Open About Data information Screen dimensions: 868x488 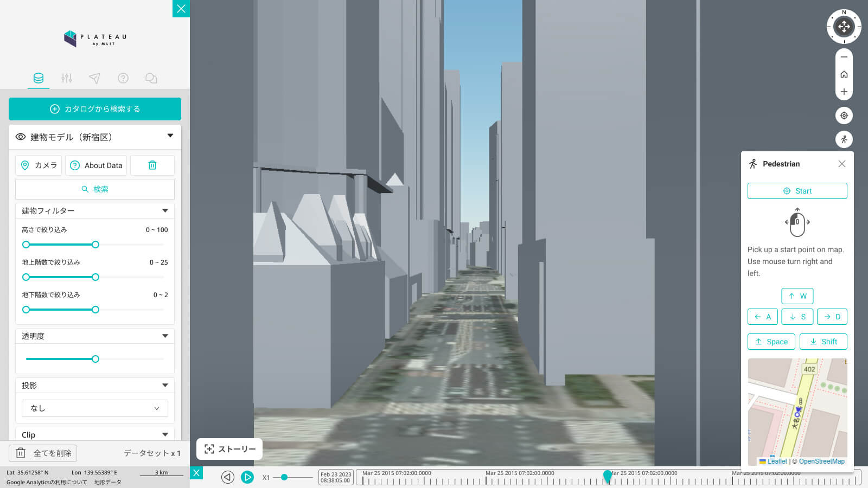[x=96, y=165]
